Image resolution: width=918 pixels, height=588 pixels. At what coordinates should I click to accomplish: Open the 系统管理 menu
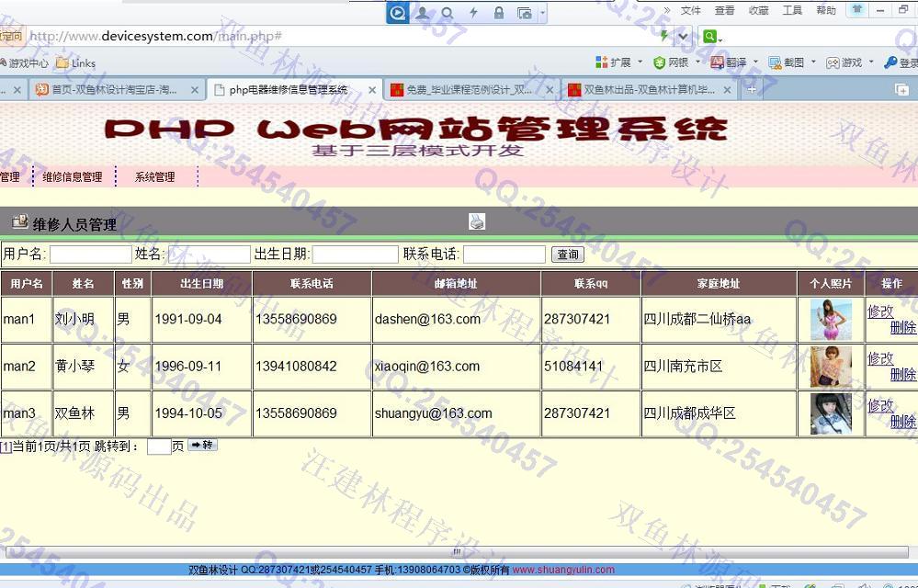[154, 176]
